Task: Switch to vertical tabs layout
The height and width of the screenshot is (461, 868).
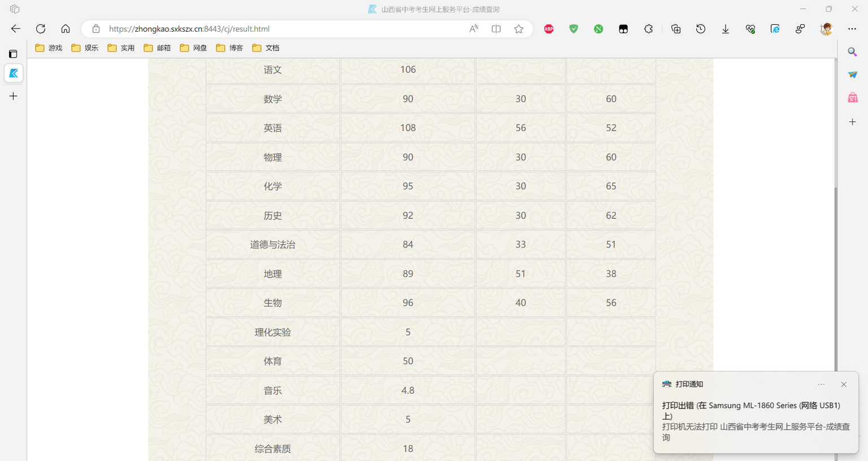Action: tap(13, 54)
